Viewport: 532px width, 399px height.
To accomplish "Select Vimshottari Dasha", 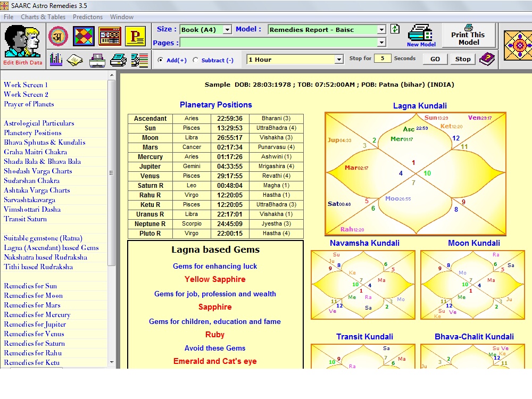I will pos(32,209).
